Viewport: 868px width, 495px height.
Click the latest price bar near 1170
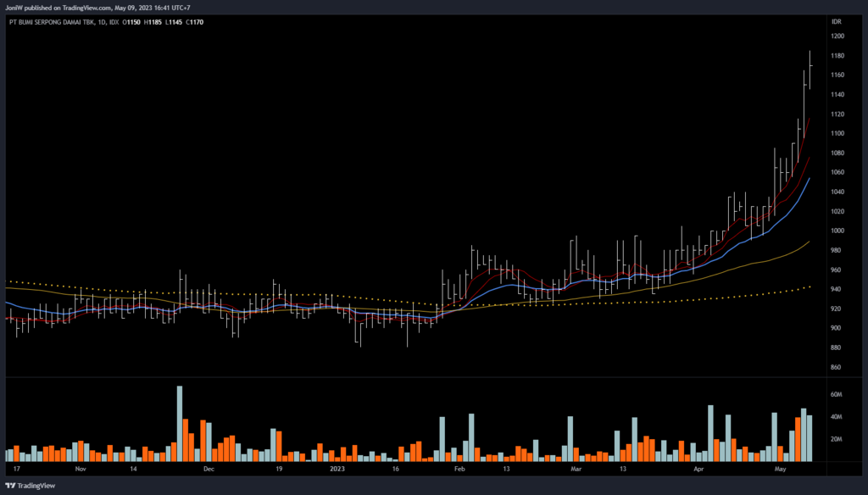click(810, 68)
